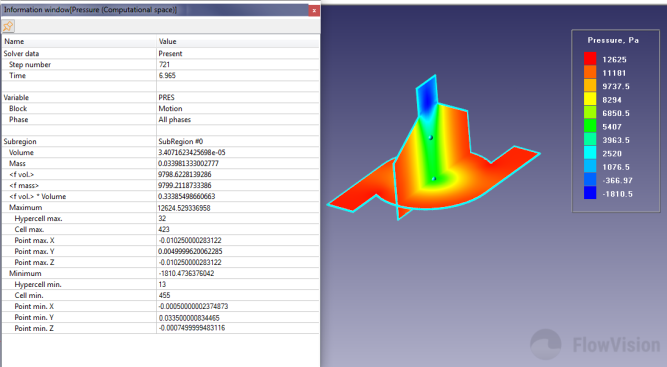
Task: Select the Subregion row
Action: pos(160,141)
